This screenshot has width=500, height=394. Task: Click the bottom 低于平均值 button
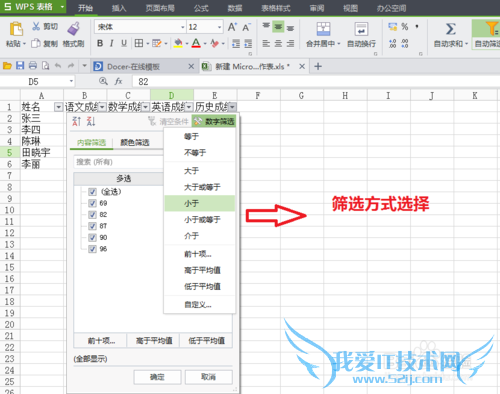206,341
